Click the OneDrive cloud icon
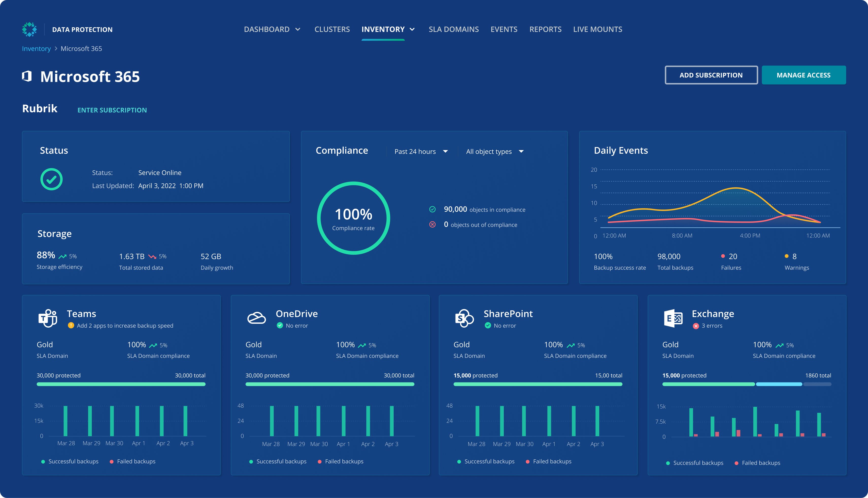868x498 pixels. [256, 318]
